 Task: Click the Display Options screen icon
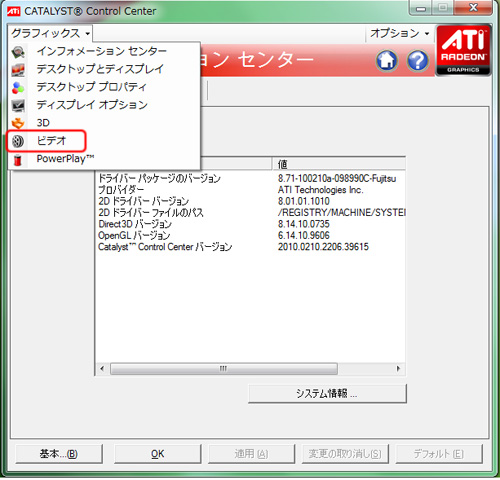pyautogui.click(x=18, y=105)
